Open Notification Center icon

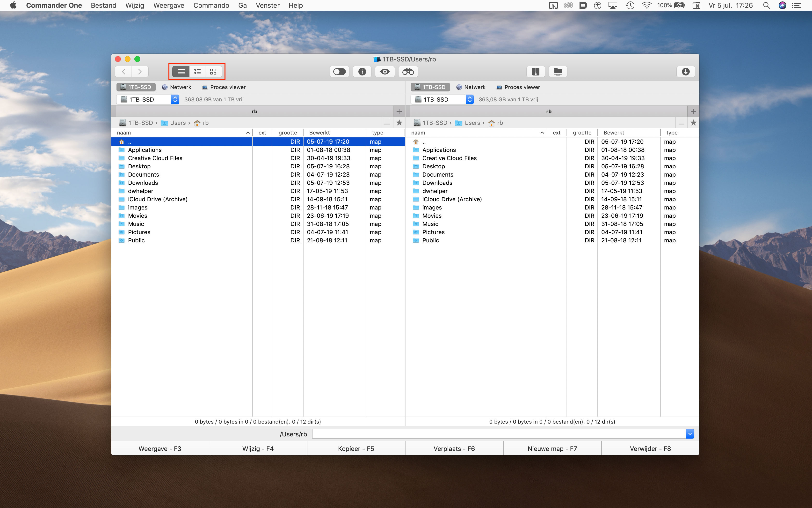point(797,5)
